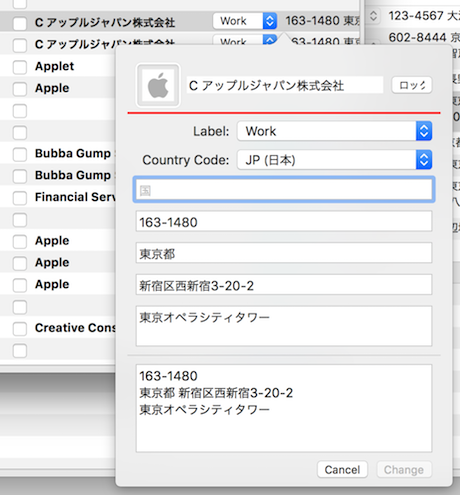Click the postal code field 163-1480
460x495 pixels.
coord(284,221)
